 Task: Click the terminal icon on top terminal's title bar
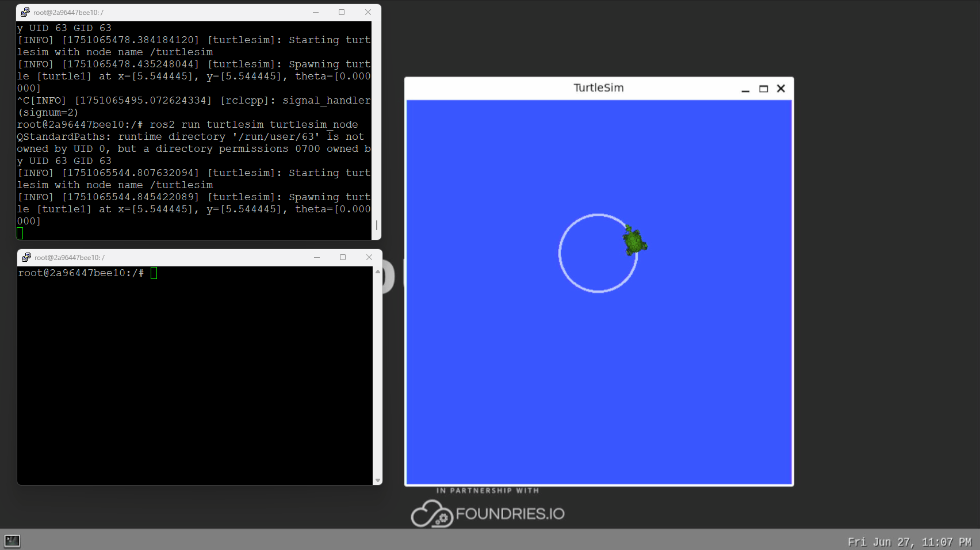(x=25, y=12)
